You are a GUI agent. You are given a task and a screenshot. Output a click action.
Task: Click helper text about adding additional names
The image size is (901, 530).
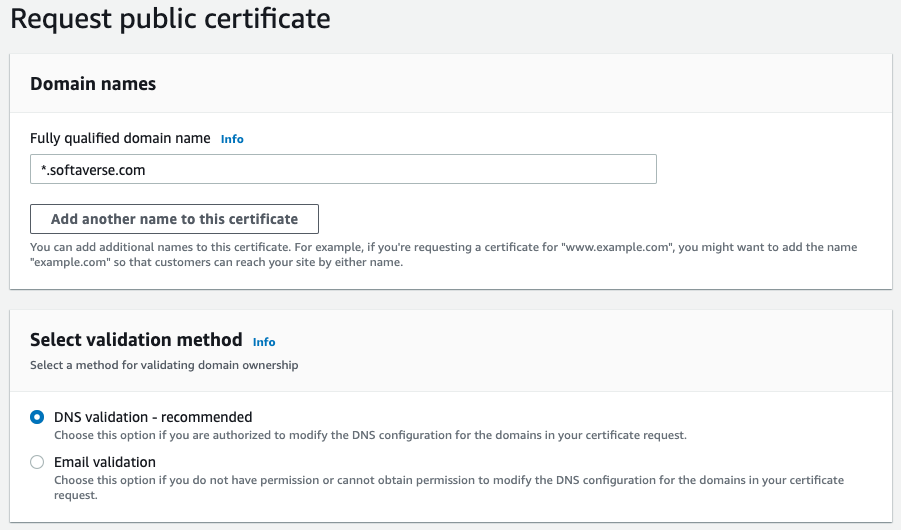point(300,247)
